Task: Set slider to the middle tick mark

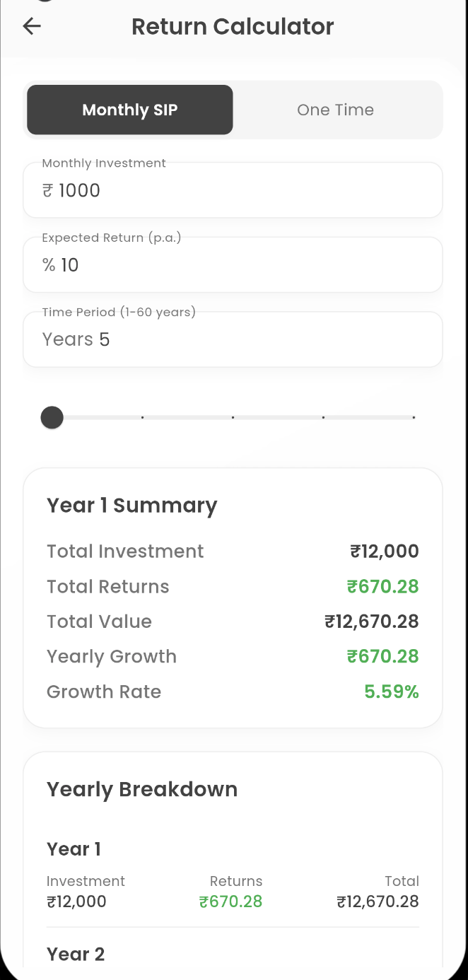Action: click(x=233, y=418)
